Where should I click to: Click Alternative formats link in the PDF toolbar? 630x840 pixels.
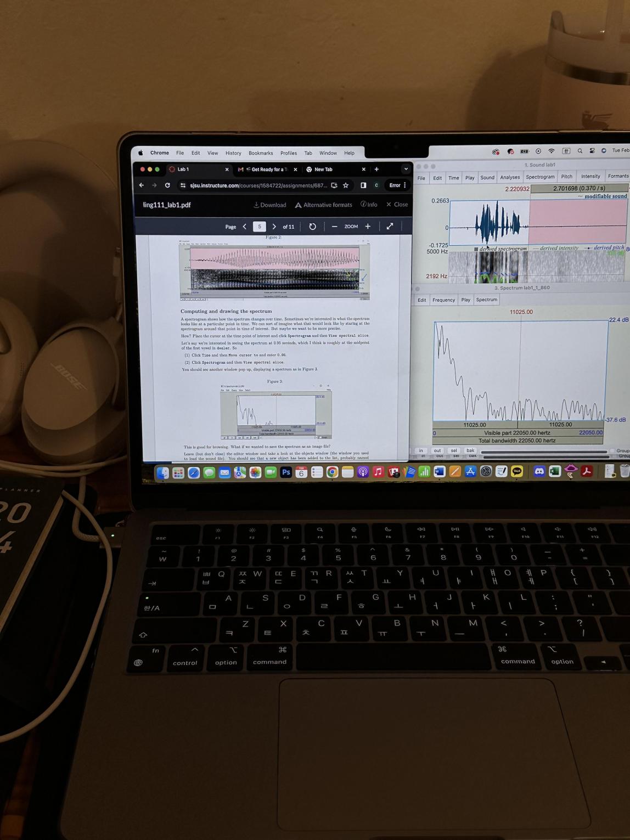pos(324,205)
